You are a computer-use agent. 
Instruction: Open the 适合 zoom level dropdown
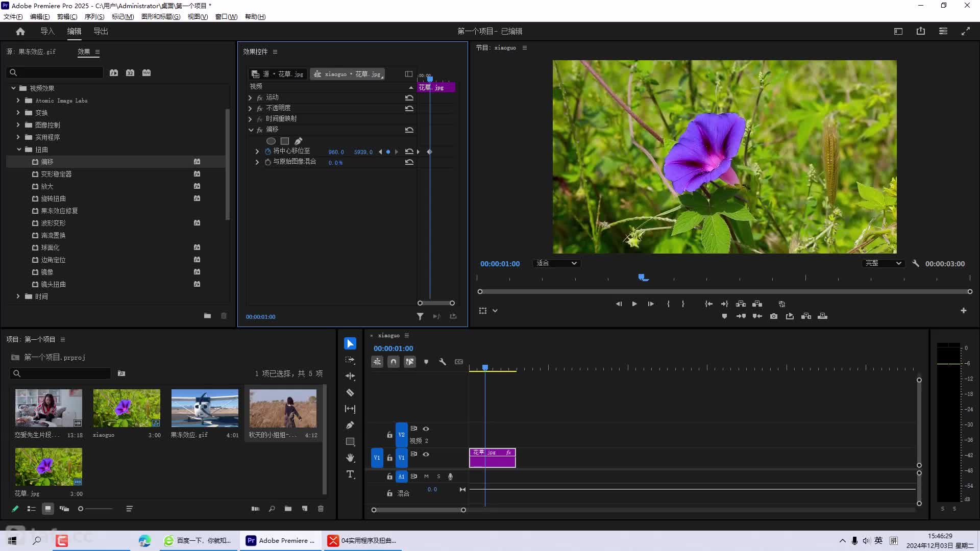pyautogui.click(x=556, y=264)
